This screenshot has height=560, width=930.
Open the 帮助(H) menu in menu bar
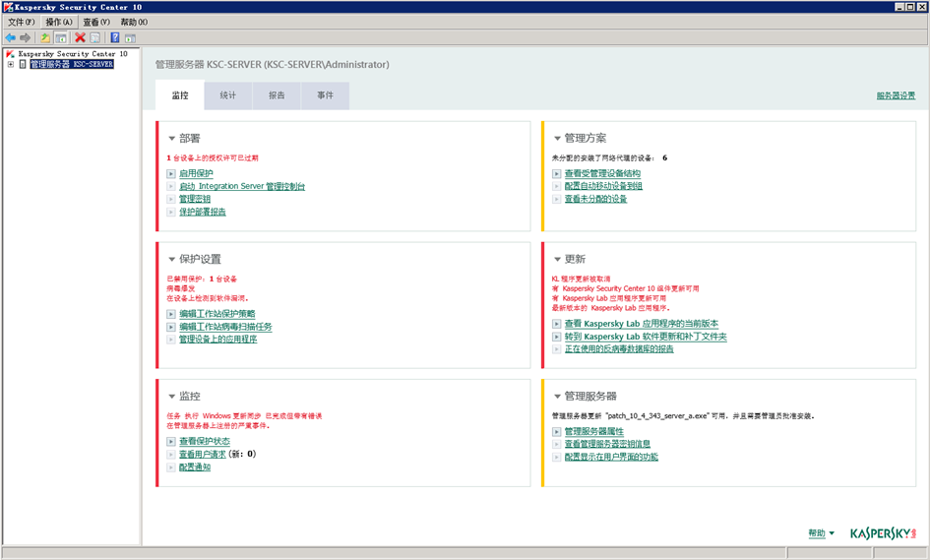tap(134, 22)
